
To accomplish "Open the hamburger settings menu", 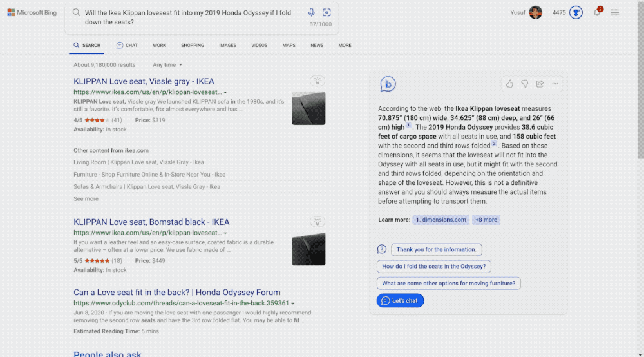I will click(x=615, y=12).
